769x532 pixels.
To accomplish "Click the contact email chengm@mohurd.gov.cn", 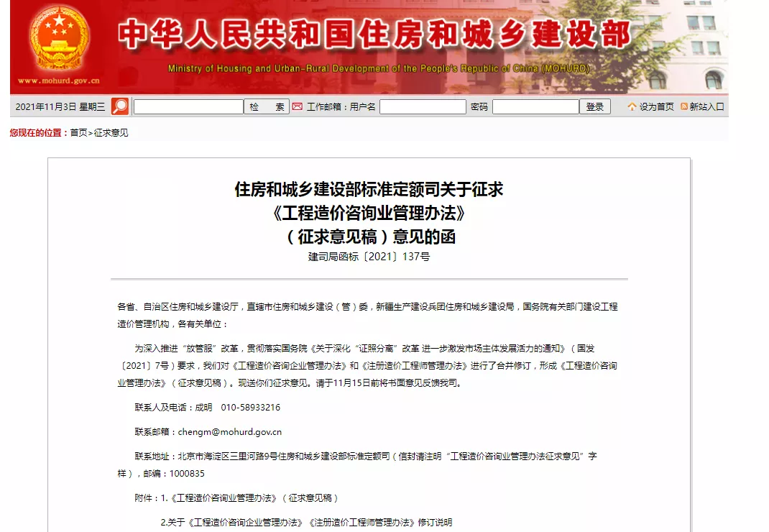I will coord(229,432).
